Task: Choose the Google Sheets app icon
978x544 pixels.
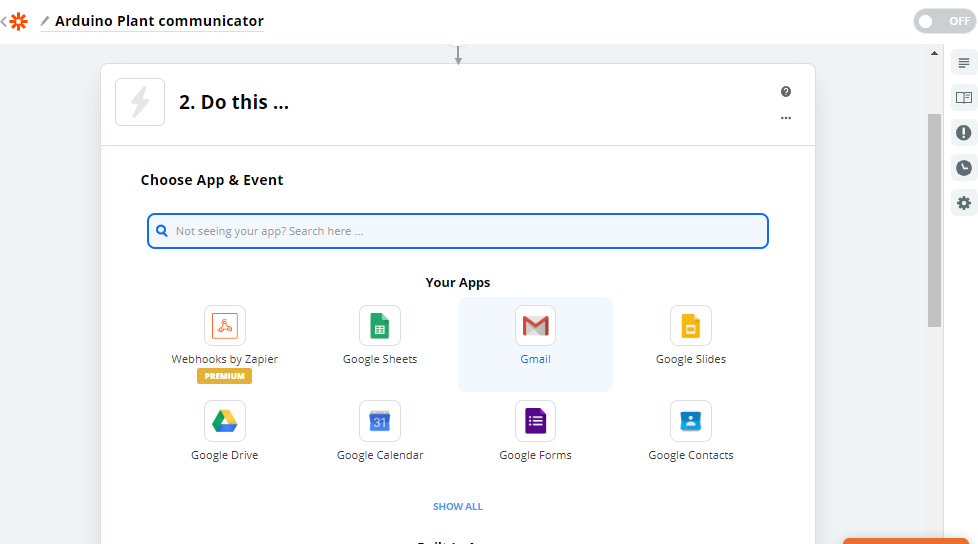Action: pyautogui.click(x=380, y=326)
